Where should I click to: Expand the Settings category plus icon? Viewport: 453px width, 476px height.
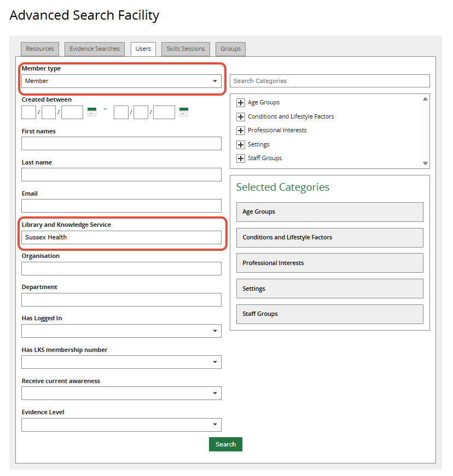click(241, 145)
